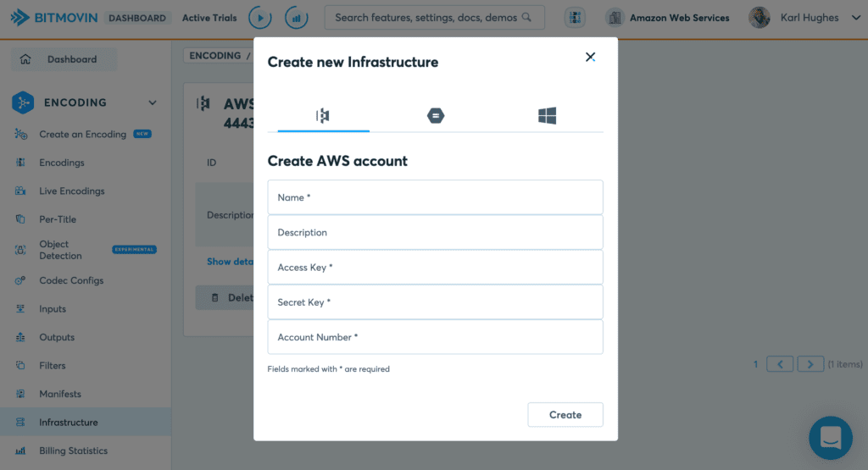The image size is (868, 470).
Task: Go to next page arrow
Action: click(x=810, y=364)
